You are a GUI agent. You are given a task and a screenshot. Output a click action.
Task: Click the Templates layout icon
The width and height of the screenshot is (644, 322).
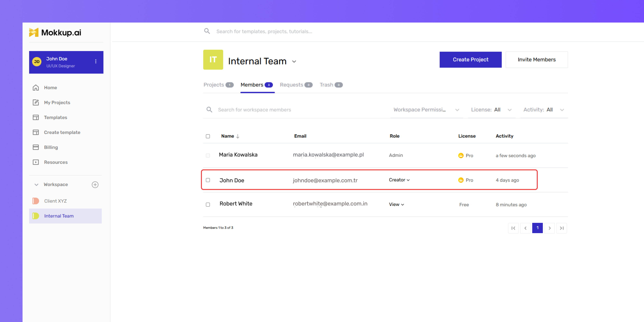pyautogui.click(x=36, y=118)
